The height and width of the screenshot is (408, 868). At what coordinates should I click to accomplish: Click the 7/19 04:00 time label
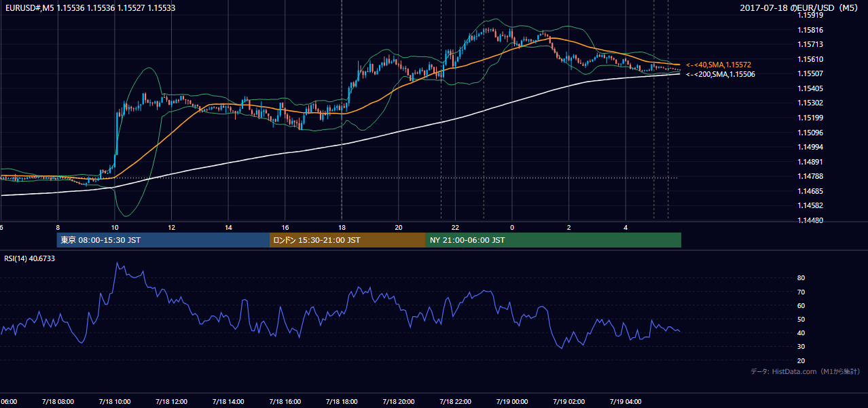[626, 401]
